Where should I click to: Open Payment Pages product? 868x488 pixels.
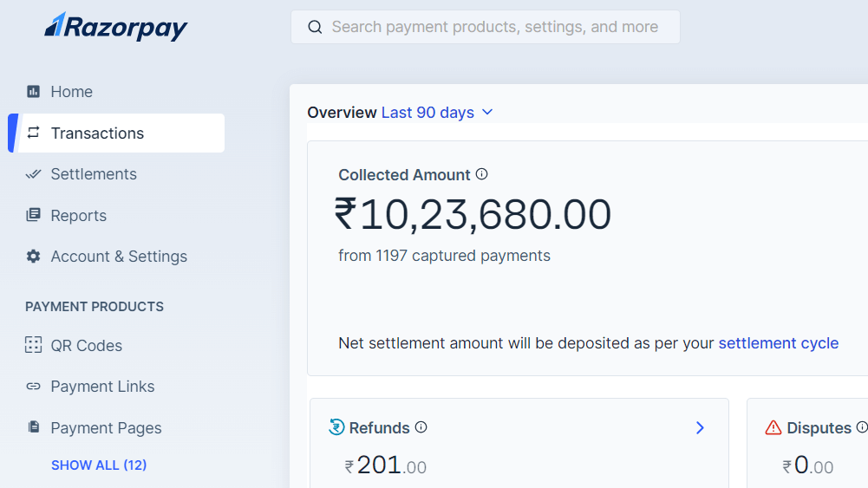tap(107, 428)
